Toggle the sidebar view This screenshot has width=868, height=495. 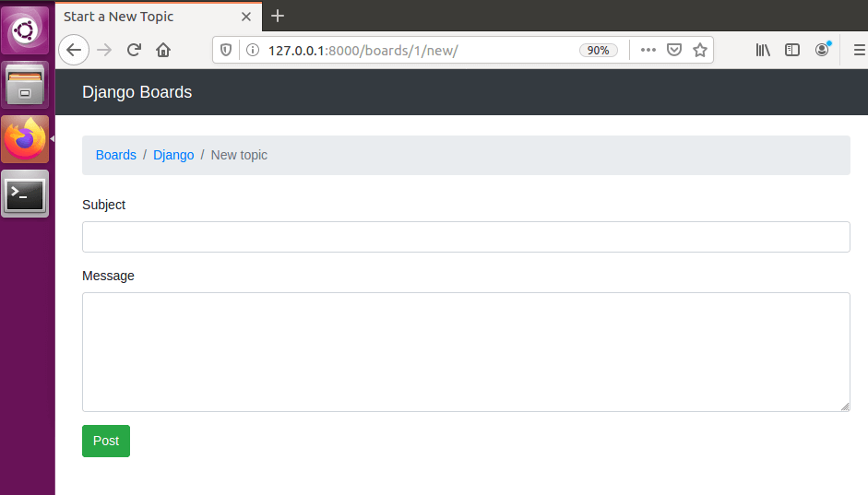coord(792,51)
